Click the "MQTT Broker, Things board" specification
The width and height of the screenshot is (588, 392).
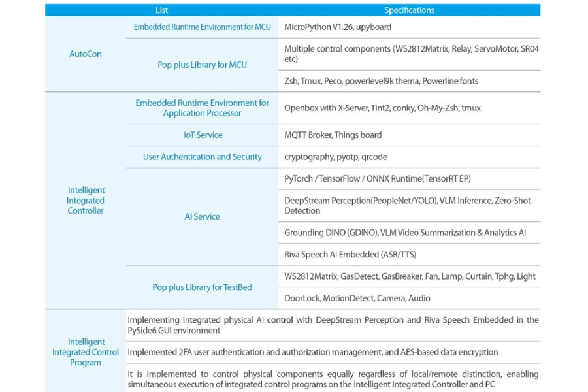(x=333, y=135)
